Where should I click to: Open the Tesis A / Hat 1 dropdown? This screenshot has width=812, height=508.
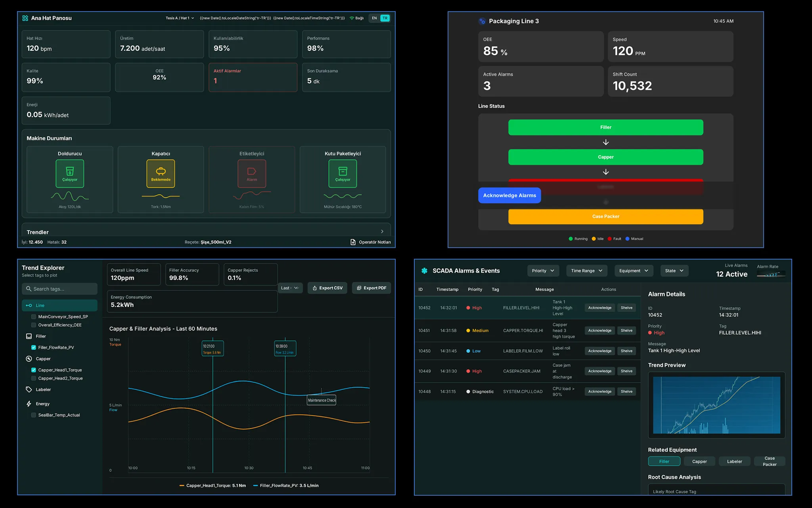coord(179,18)
